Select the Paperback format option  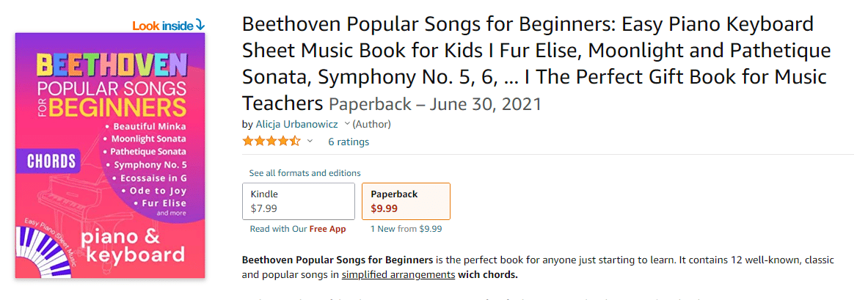click(x=406, y=202)
